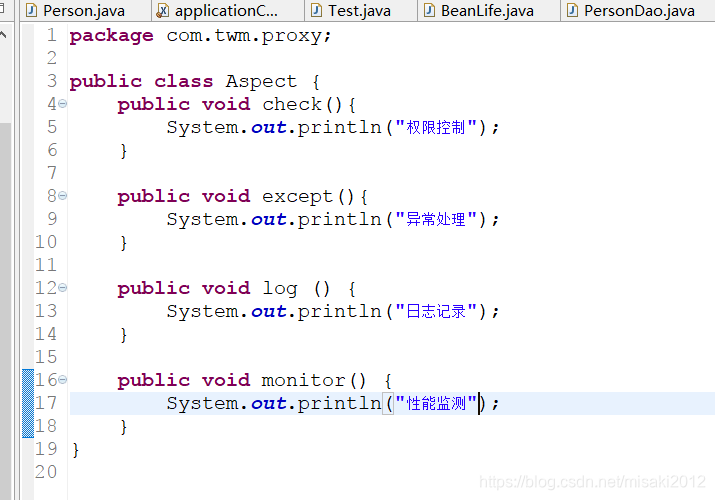
Task: Open the BeanLife.java tab
Action: (x=487, y=10)
